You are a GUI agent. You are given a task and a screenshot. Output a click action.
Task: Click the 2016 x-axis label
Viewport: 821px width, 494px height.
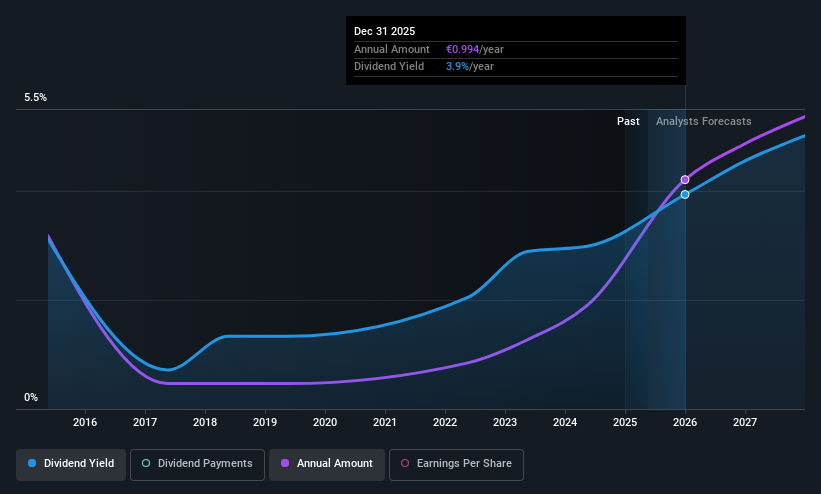pos(85,422)
